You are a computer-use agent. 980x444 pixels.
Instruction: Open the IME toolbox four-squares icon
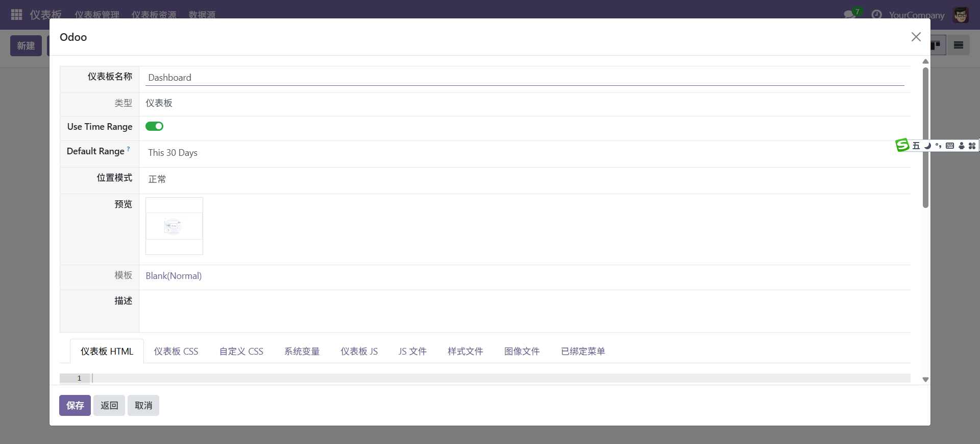pyautogui.click(x=972, y=146)
